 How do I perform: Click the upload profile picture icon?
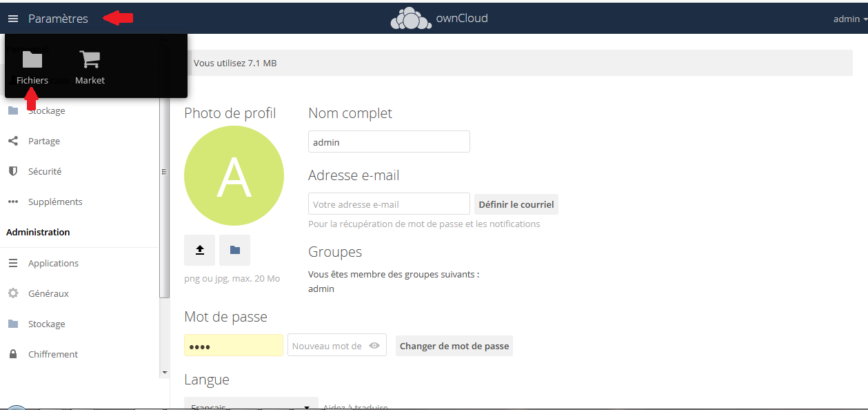tap(200, 250)
